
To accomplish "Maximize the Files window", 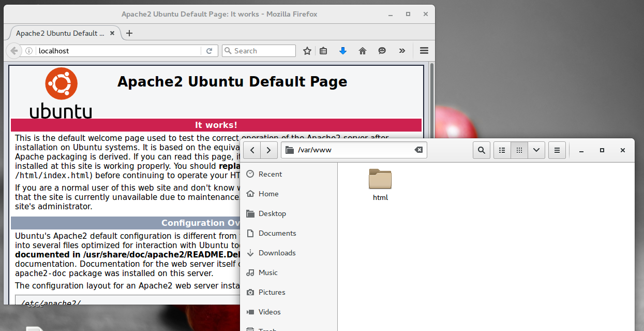I will 602,150.
